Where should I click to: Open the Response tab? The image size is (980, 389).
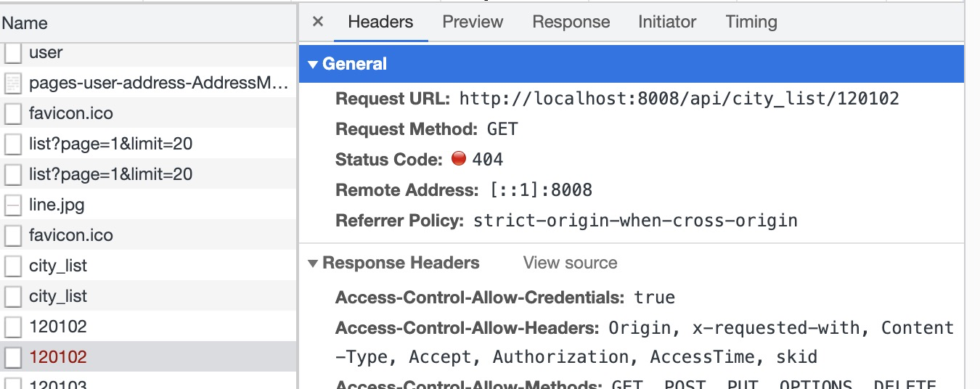(x=571, y=22)
